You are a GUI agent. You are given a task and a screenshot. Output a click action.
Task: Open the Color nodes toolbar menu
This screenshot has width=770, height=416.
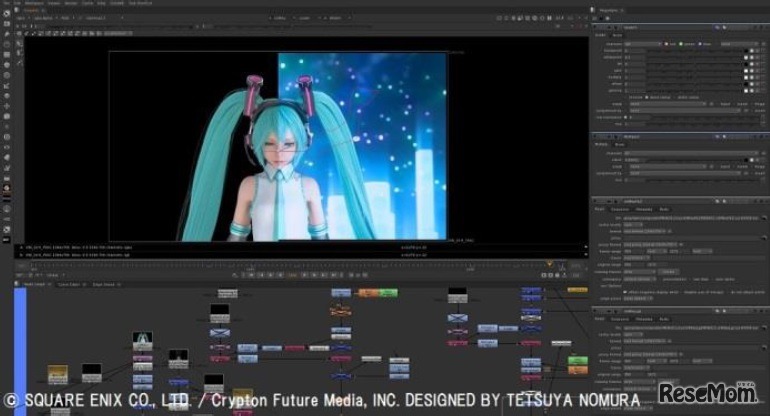point(6,65)
